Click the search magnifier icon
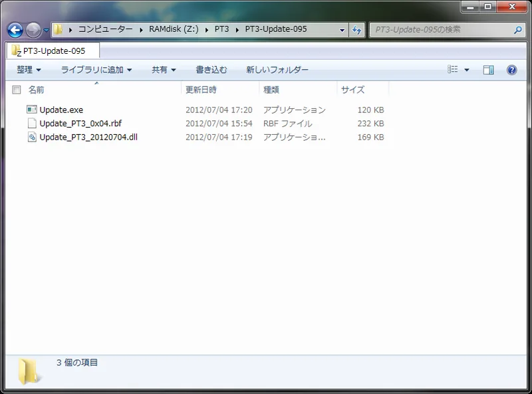The image size is (532, 394). tap(518, 30)
